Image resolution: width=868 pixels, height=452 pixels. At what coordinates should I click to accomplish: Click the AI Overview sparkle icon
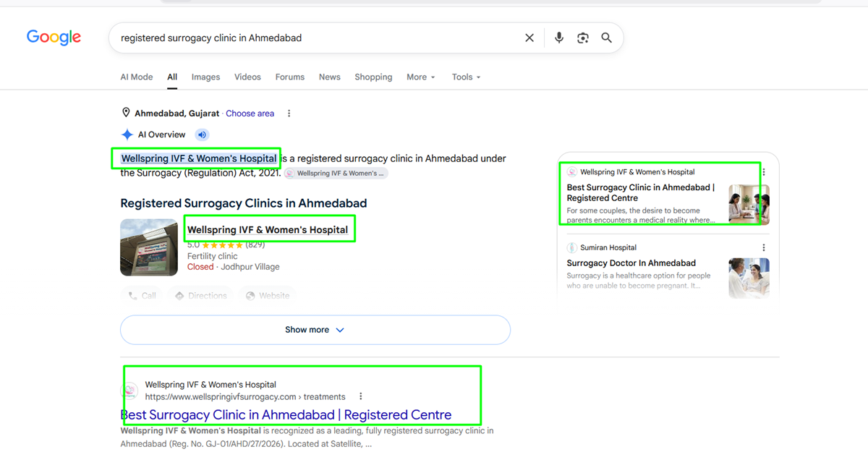click(x=127, y=135)
